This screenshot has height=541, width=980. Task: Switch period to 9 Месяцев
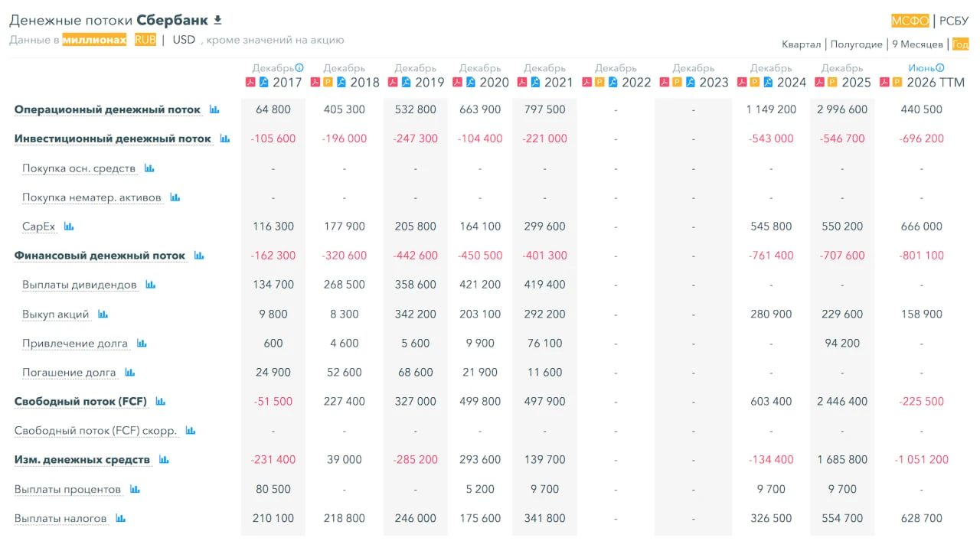tap(918, 44)
